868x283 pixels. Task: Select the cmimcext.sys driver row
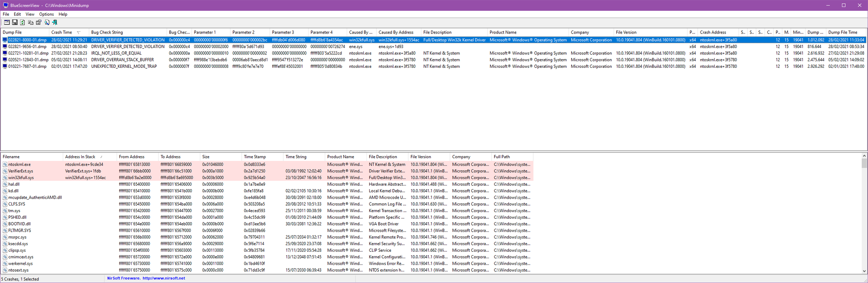click(x=267, y=257)
